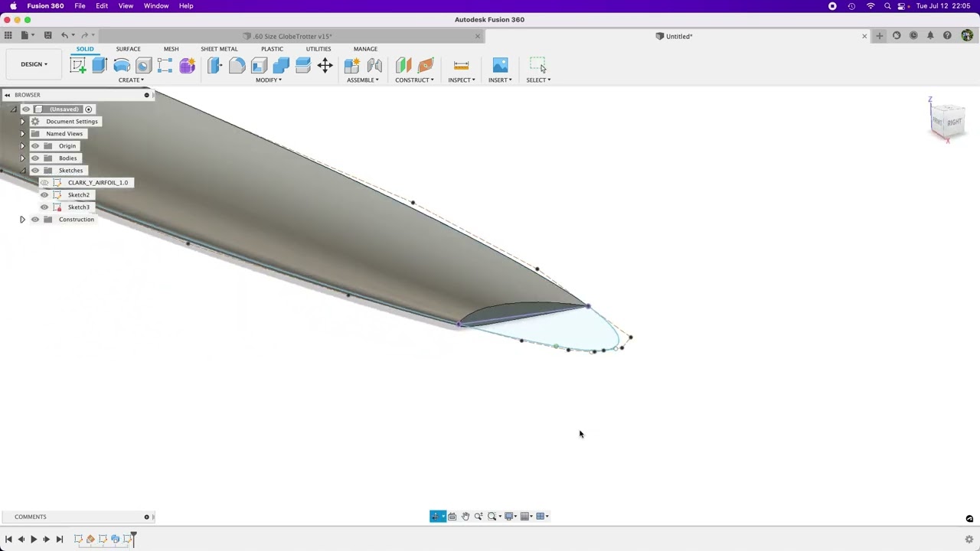The image size is (980, 551).
Task: Open the notifications bell icon
Action: pyautogui.click(x=930, y=36)
